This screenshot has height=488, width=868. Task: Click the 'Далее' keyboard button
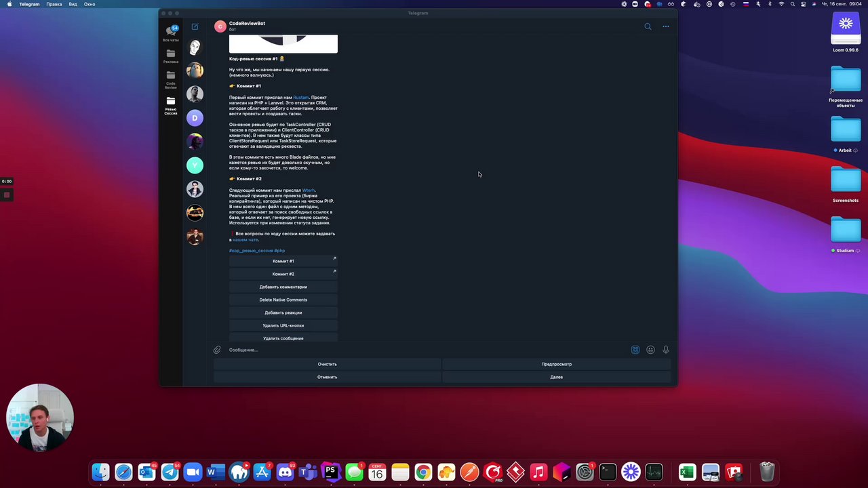click(556, 377)
